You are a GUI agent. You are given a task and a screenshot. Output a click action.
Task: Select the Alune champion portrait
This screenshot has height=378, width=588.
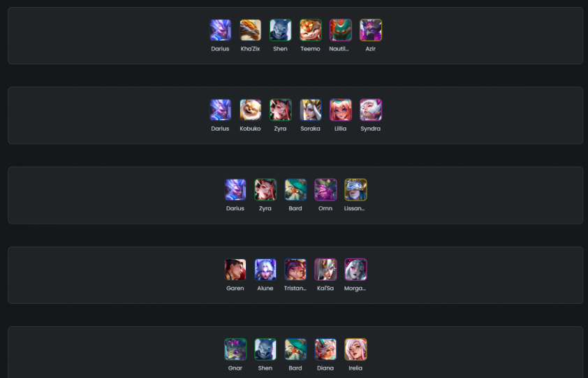[x=265, y=270]
